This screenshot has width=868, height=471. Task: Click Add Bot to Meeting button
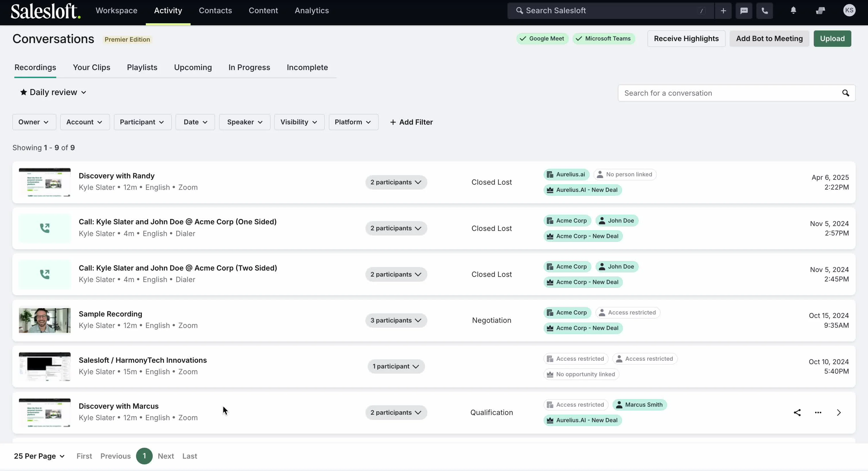coord(769,38)
